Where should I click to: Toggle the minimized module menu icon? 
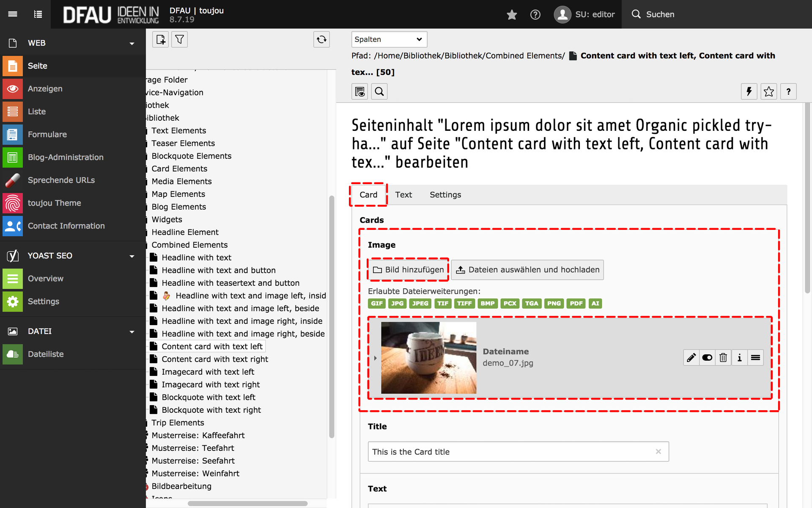13,14
